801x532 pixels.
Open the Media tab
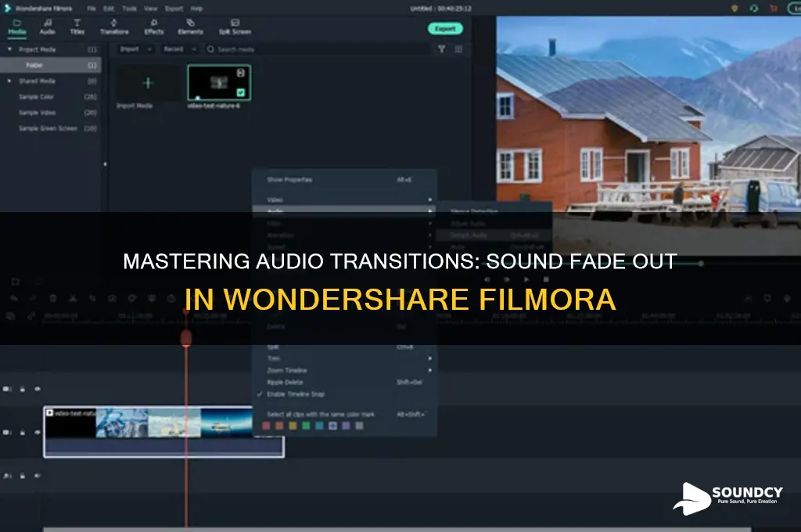click(17, 27)
